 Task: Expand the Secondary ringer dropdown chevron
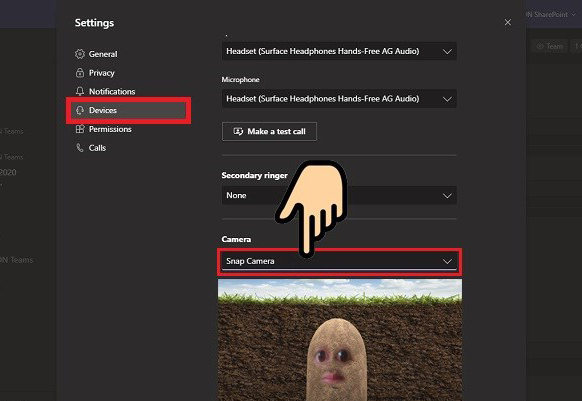coord(447,196)
